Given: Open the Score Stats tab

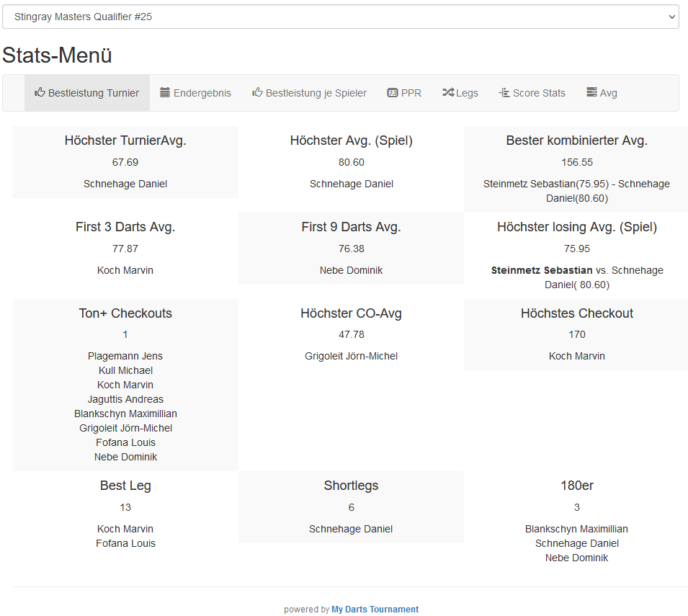Looking at the screenshot, I should tap(539, 93).
